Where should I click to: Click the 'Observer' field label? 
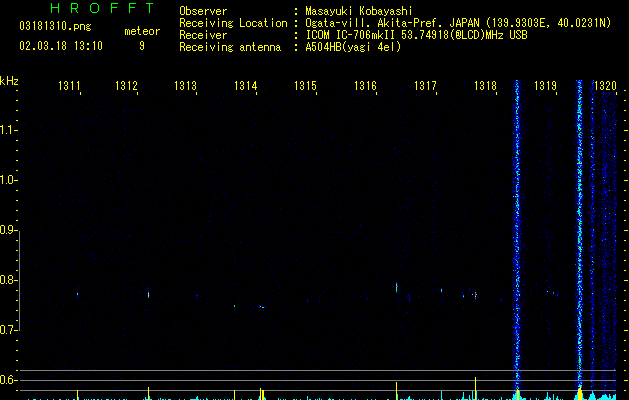(203, 11)
